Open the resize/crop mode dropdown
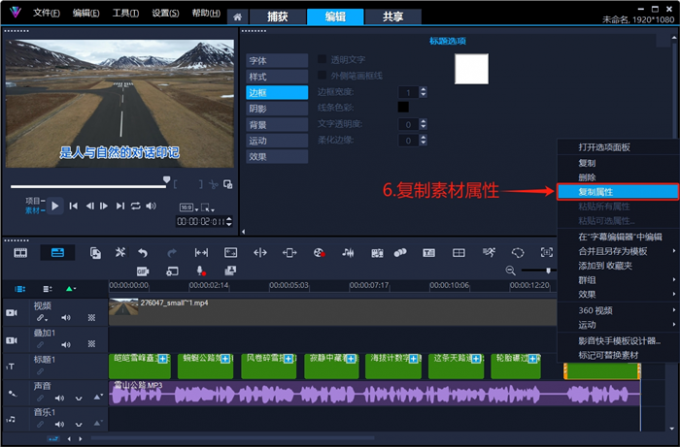Image resolution: width=680 pixels, height=447 pixels. pos(208,207)
